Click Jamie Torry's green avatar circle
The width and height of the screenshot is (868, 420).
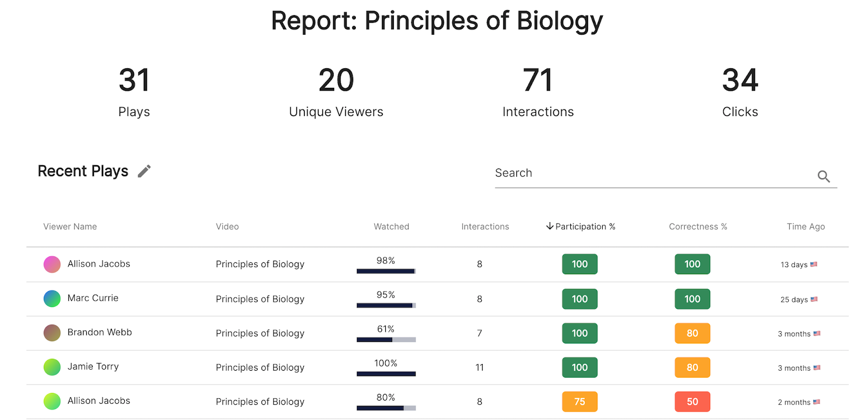(52, 367)
